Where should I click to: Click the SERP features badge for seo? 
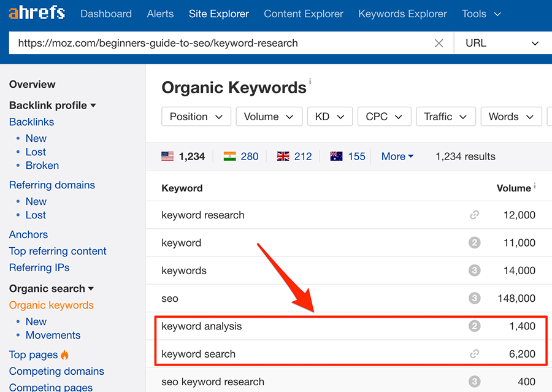click(x=474, y=299)
